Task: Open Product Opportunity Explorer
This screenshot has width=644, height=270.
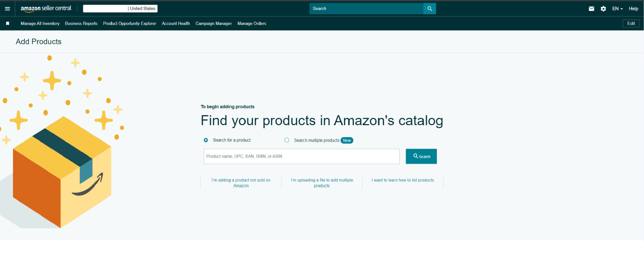Action: click(x=130, y=24)
